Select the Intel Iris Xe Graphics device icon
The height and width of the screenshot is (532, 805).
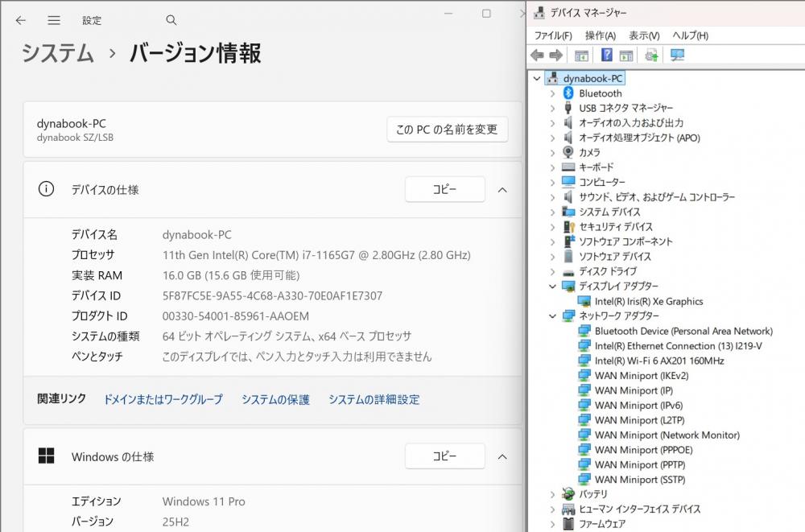tap(585, 301)
